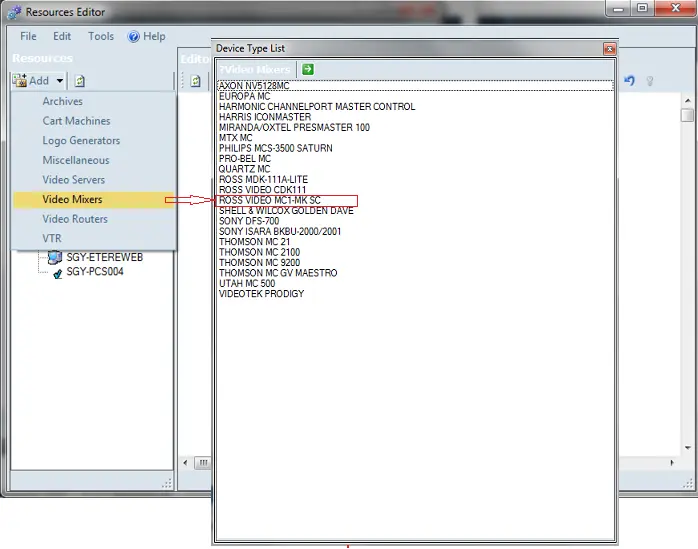Screen dimensions: 698x549
Task: Expand the Add dropdown arrow
Action: pyautogui.click(x=60, y=81)
